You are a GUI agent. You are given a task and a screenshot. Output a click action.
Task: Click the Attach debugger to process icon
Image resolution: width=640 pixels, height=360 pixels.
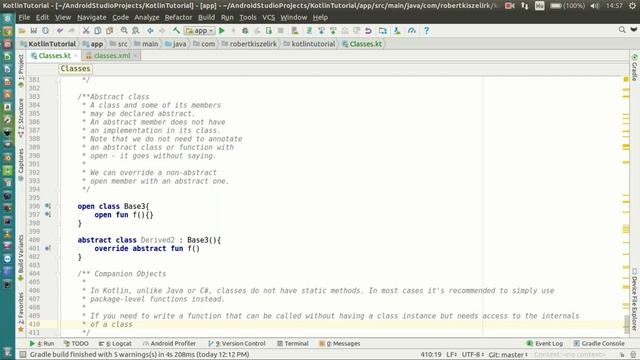(x=269, y=31)
